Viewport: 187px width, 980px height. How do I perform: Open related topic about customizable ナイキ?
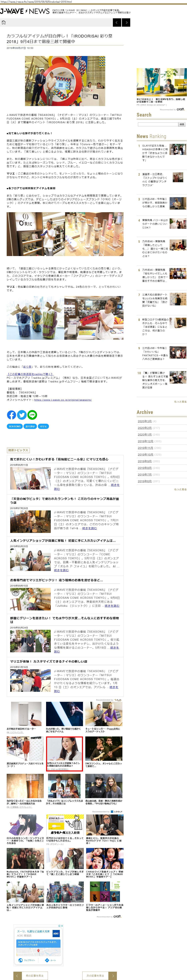coord(48,662)
